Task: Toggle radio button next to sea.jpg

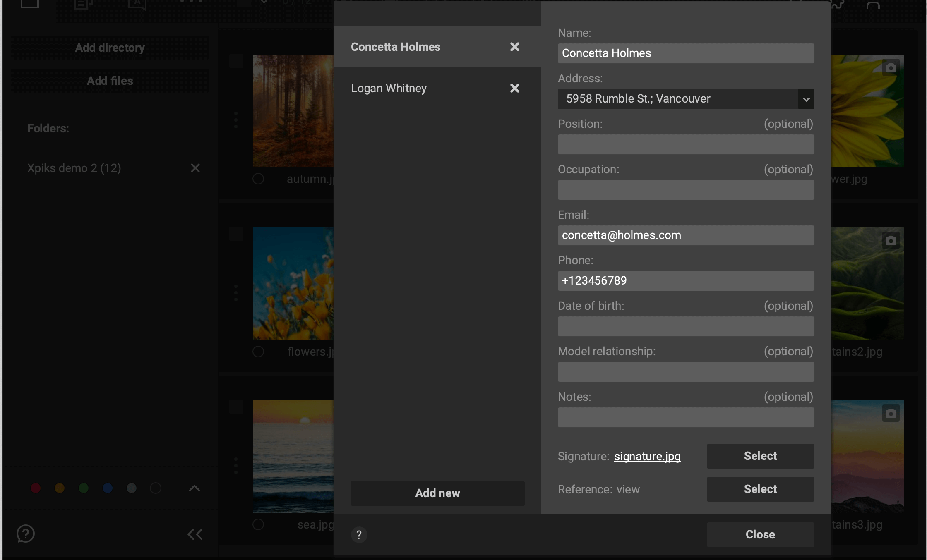Action: tap(258, 524)
